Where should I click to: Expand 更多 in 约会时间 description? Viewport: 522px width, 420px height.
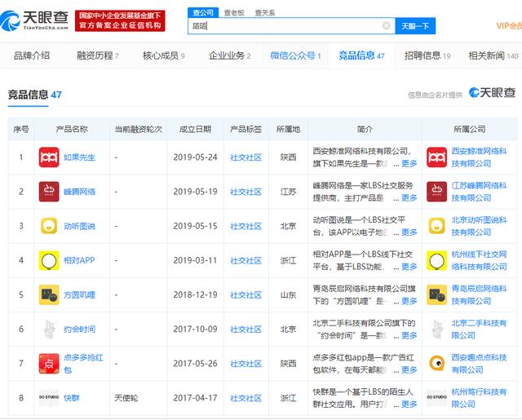[409, 335]
